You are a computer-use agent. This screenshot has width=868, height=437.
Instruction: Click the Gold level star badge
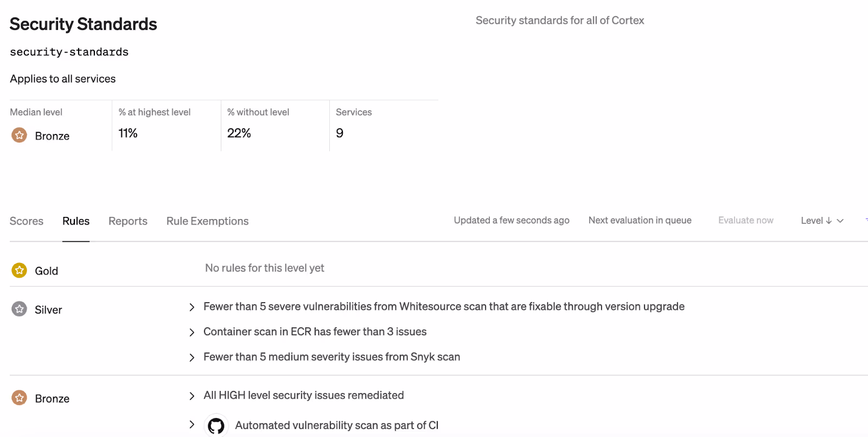pos(20,270)
